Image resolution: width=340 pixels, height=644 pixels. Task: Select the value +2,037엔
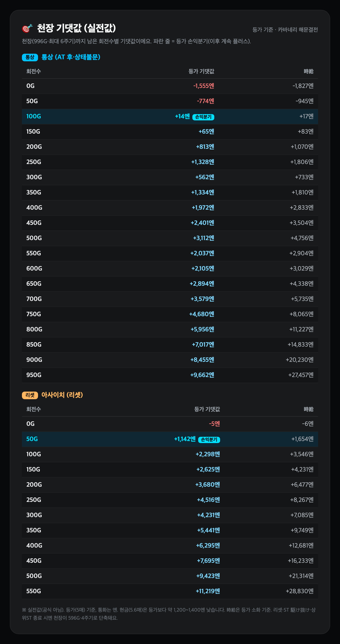point(202,254)
